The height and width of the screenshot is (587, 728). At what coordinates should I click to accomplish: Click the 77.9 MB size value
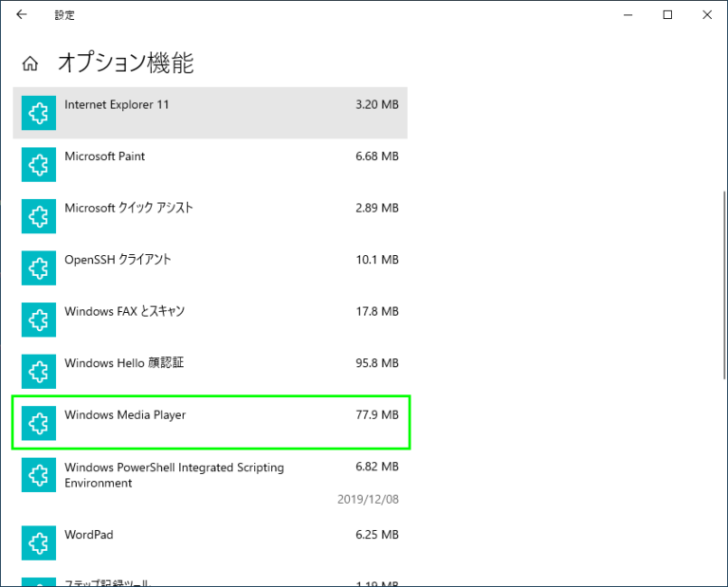[x=377, y=414]
